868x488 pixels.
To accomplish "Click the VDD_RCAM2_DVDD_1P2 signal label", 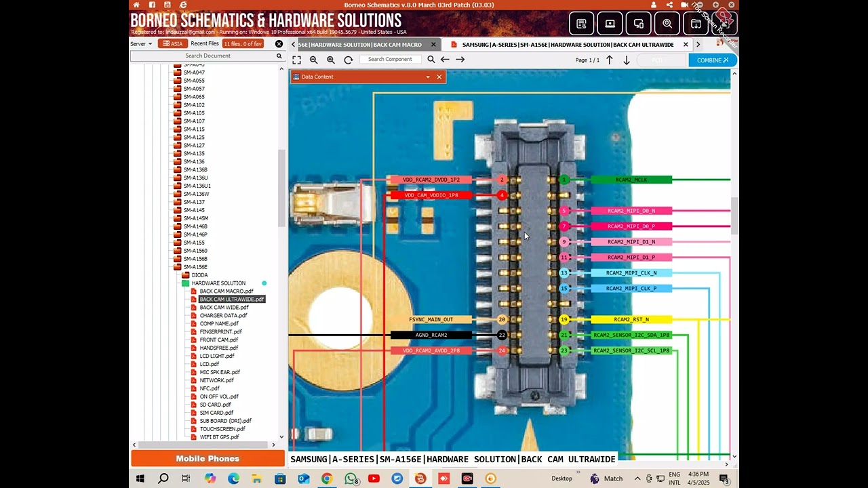I will click(431, 180).
